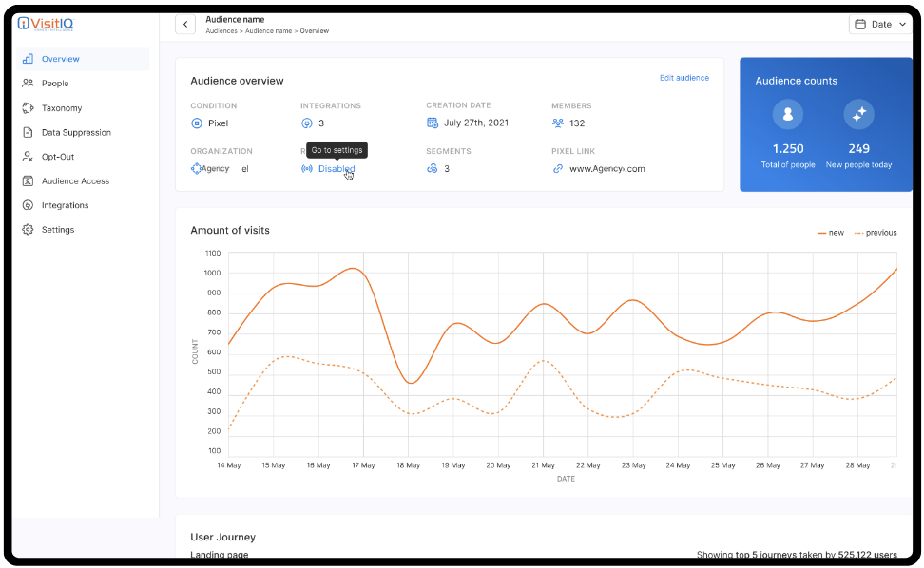The width and height of the screenshot is (924, 568).
Task: Click the calendar icon beside creation date
Action: pos(433,123)
